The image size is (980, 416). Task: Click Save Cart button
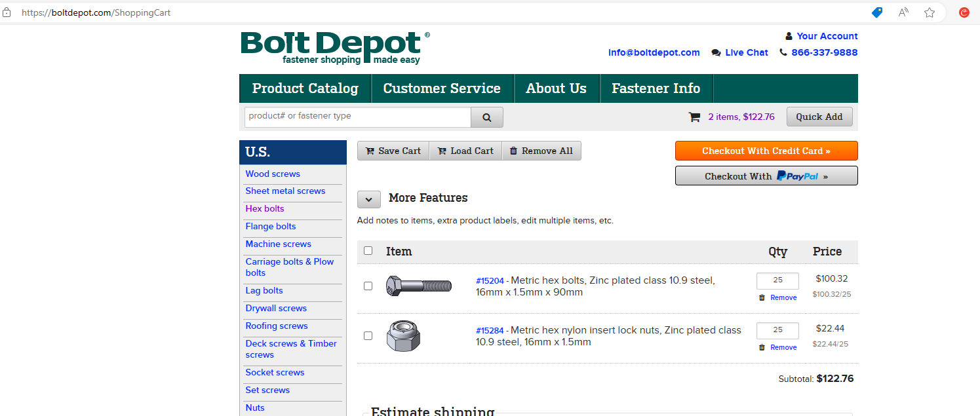click(393, 151)
